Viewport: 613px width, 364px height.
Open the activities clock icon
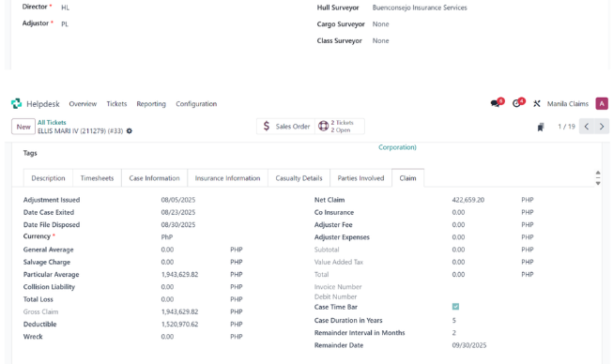click(x=516, y=103)
